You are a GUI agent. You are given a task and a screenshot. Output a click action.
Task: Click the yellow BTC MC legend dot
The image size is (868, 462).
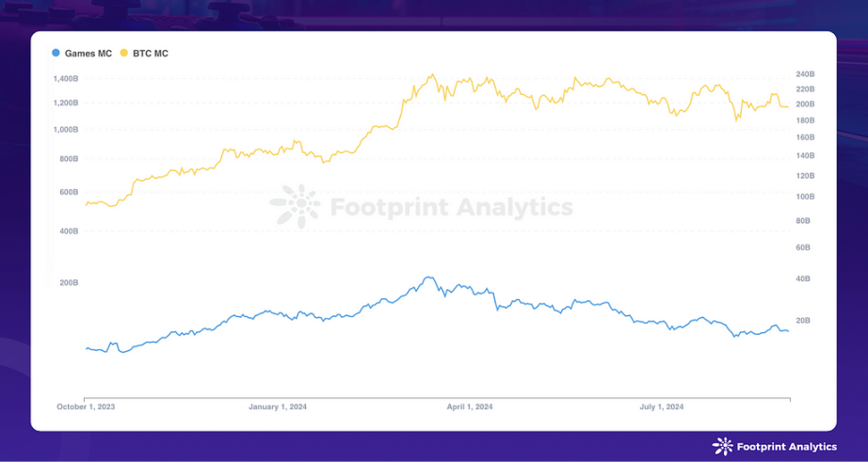[124, 54]
